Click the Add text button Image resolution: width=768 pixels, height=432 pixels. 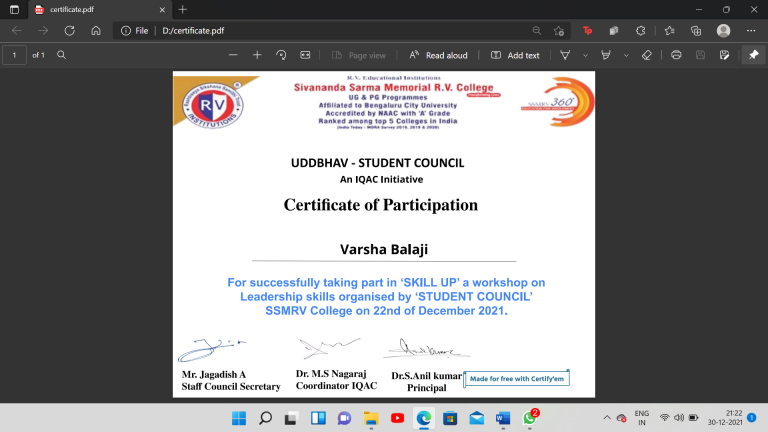(x=515, y=55)
